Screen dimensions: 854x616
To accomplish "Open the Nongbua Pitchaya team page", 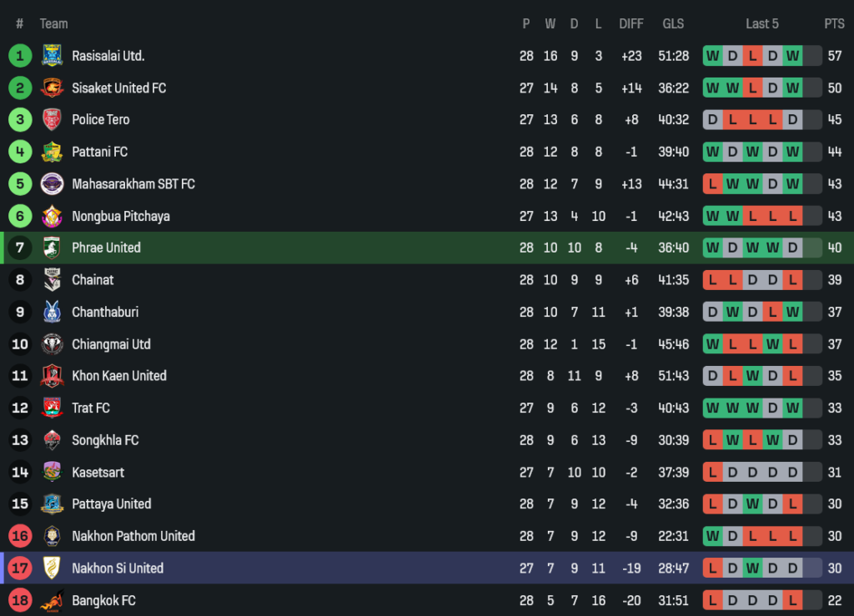I will coord(120,216).
